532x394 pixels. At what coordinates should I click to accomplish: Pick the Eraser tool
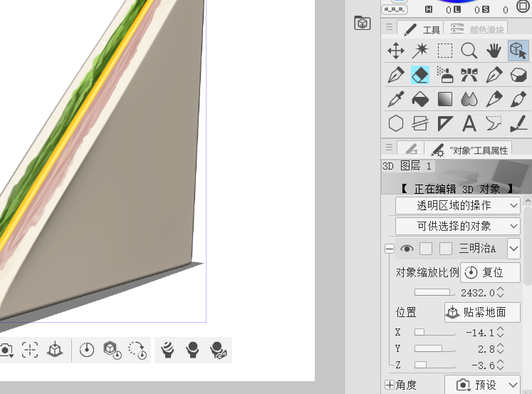click(420, 75)
